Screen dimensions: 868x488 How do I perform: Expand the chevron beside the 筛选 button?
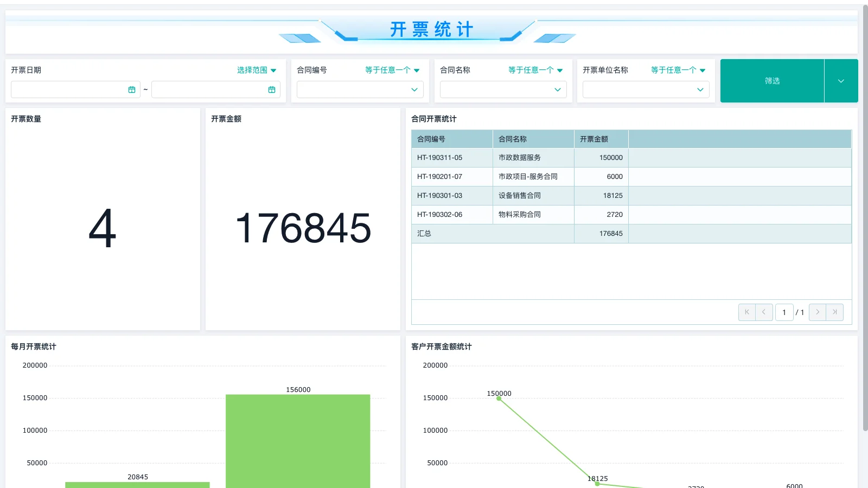pyautogui.click(x=841, y=81)
